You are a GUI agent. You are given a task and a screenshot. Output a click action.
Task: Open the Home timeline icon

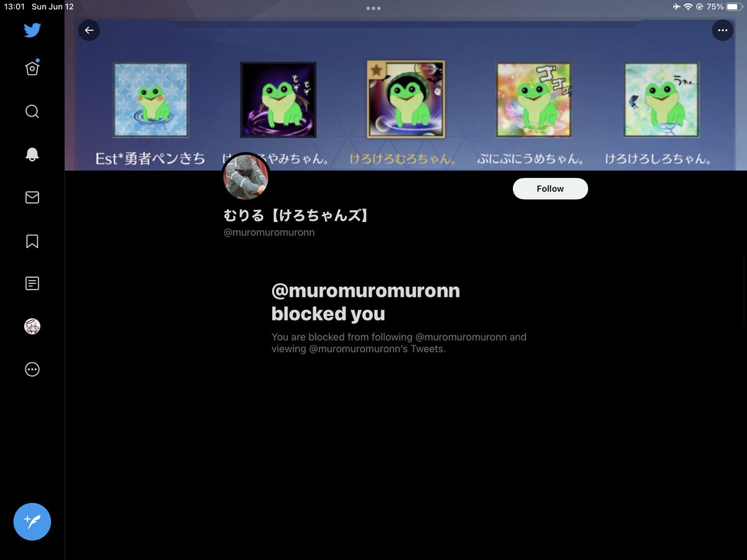(32, 68)
